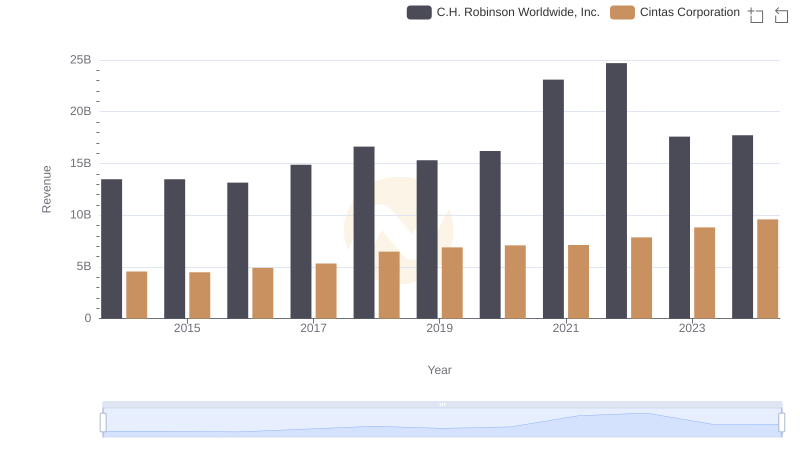800x461 pixels.
Task: Click the 2024 C.H. Robinson dark bar
Action: pyautogui.click(x=742, y=227)
